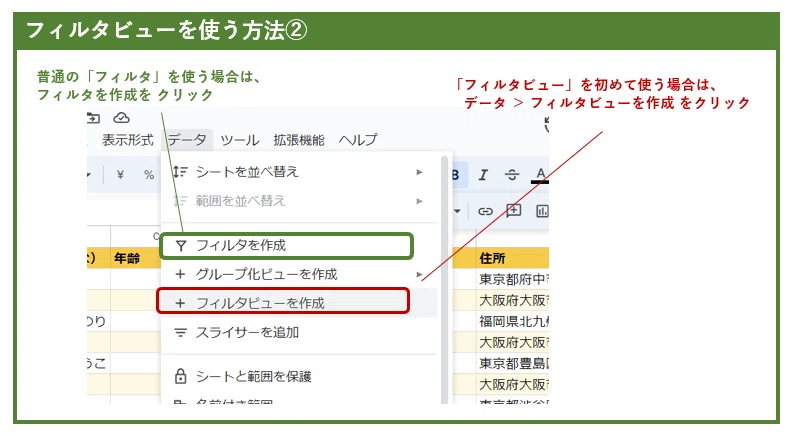Click the move-to-folder icon
This screenshot has height=437, width=797.
point(93,118)
